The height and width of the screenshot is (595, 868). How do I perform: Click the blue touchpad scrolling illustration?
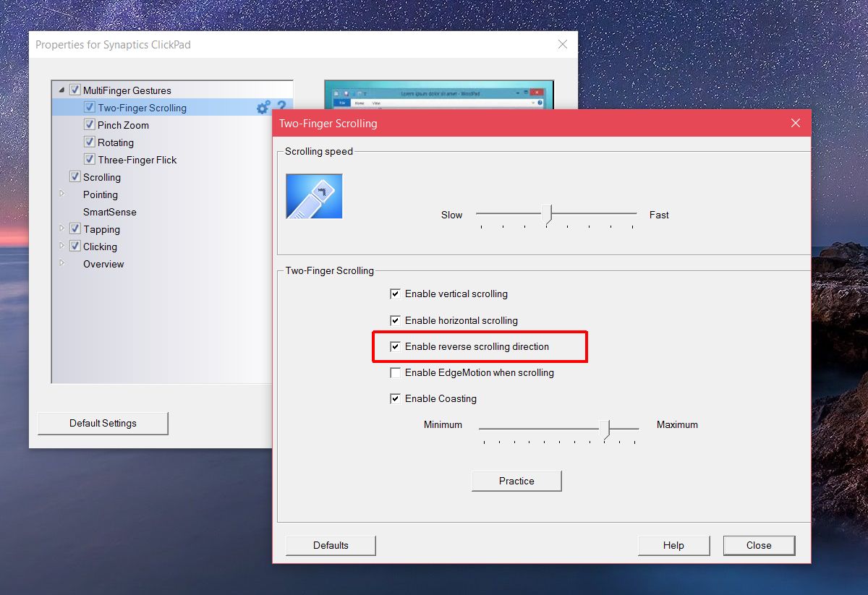pyautogui.click(x=313, y=195)
